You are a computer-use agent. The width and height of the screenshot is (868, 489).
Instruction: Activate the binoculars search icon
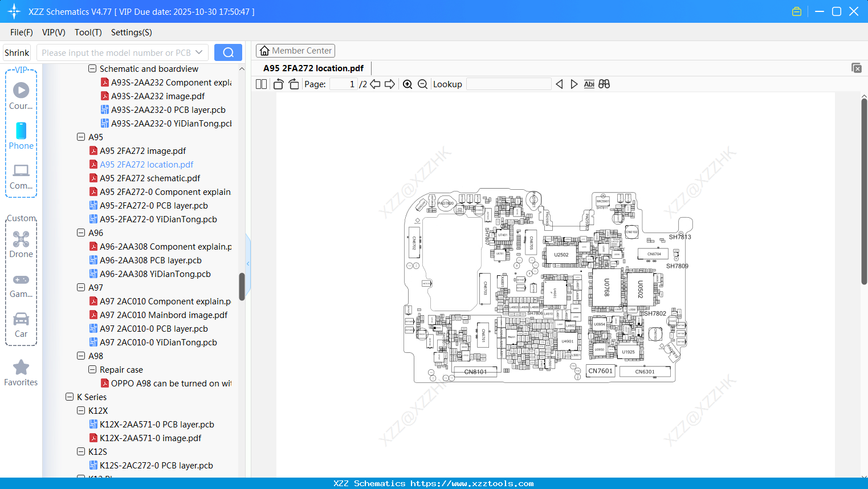coord(604,84)
